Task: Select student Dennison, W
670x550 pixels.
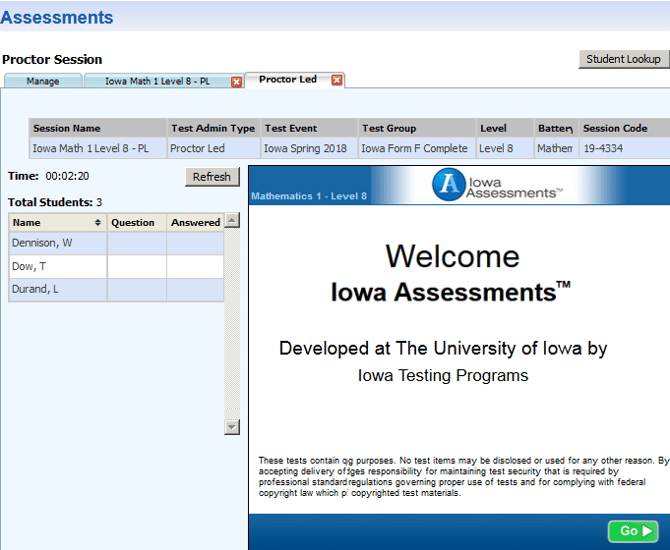Action: coord(58,243)
